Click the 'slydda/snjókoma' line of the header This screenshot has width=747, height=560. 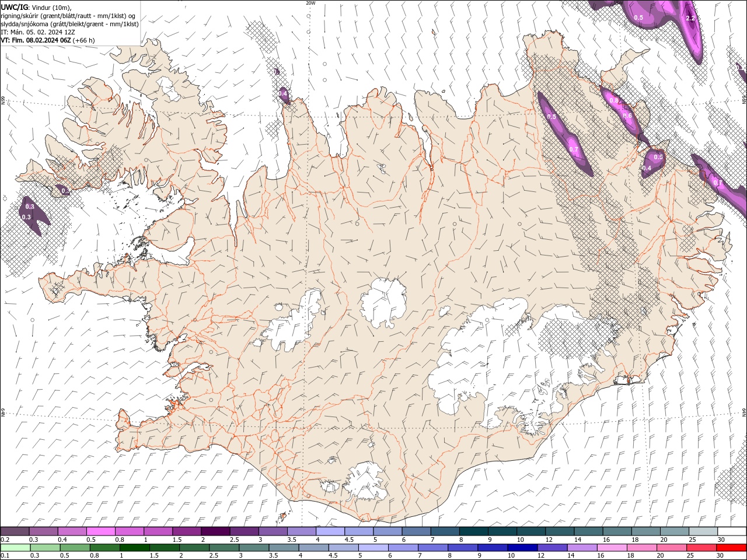click(x=69, y=24)
